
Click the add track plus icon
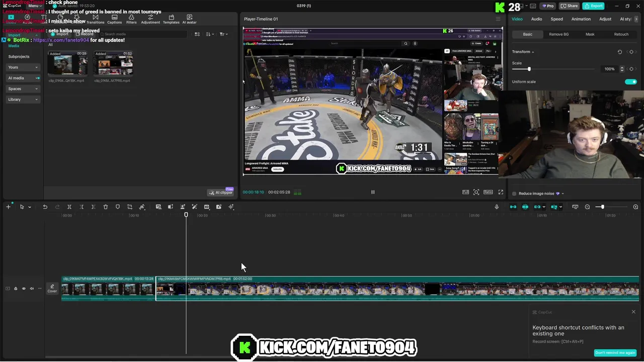[x=8, y=207]
